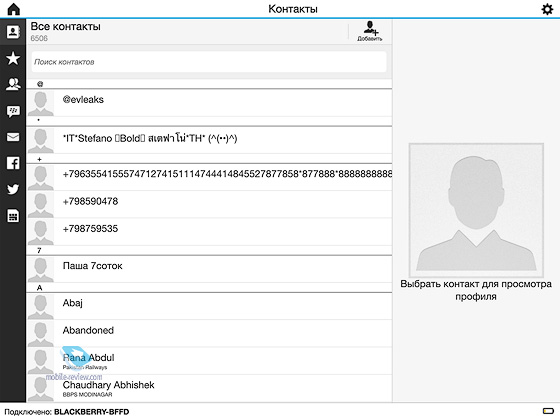Select the All contacts sidebar icon
This screenshot has width=560, height=420.
13,32
